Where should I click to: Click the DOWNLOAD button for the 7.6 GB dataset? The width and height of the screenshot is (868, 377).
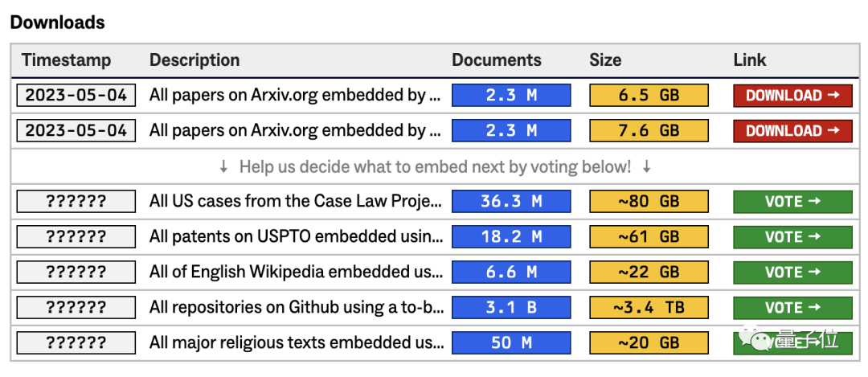pos(792,131)
